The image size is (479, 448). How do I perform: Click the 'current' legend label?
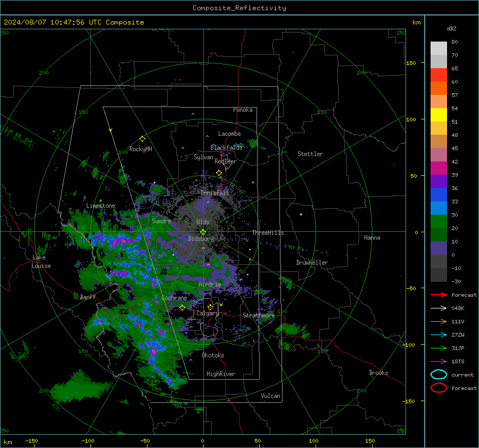coord(463,374)
